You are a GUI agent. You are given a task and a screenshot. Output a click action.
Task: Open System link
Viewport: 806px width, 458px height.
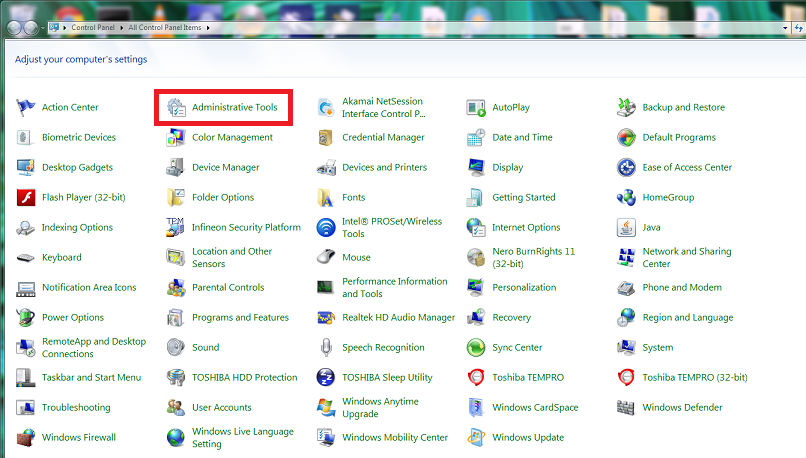[657, 347]
